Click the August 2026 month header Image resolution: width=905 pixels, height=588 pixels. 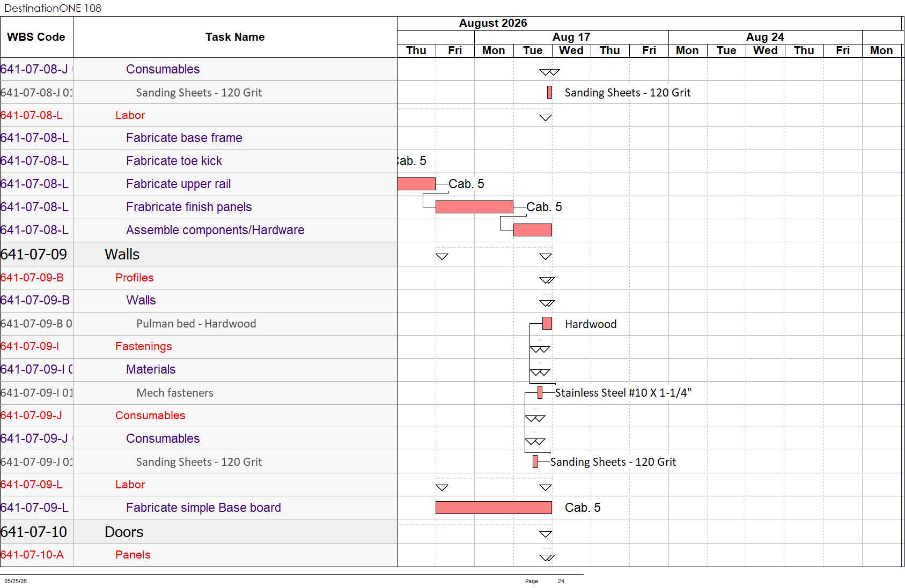click(x=493, y=23)
